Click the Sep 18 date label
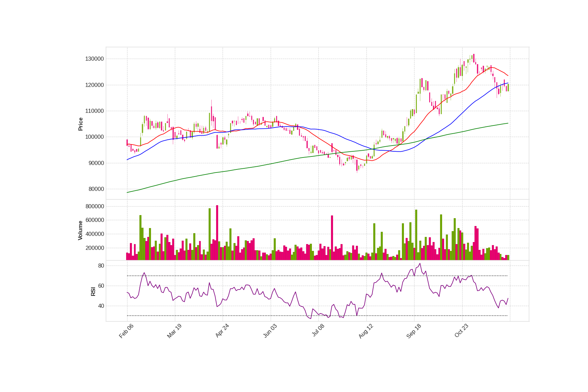The image size is (588, 392). pos(413,331)
